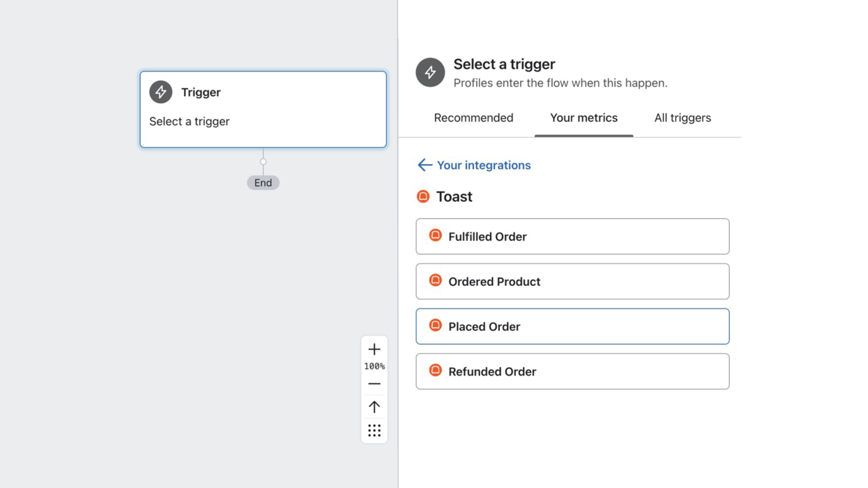Click the lightning icon beside Select a trigger heading
Image resolution: width=868 pixels, height=488 pixels.
tap(430, 72)
